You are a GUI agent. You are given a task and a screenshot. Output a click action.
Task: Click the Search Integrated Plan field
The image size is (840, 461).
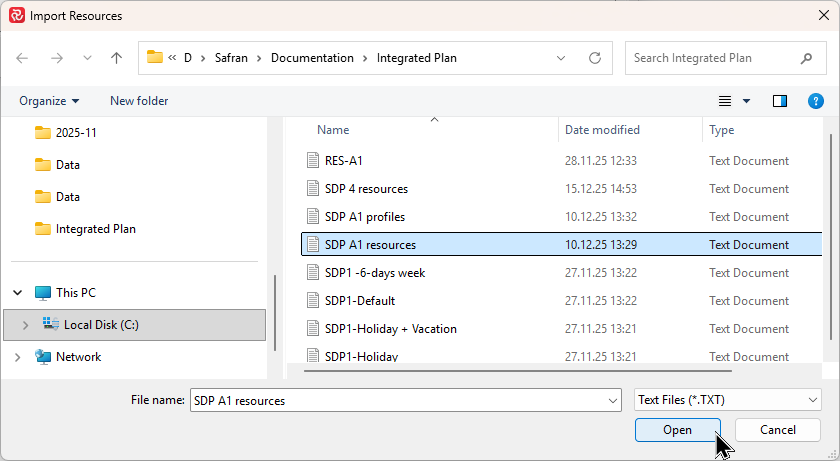[725, 58]
